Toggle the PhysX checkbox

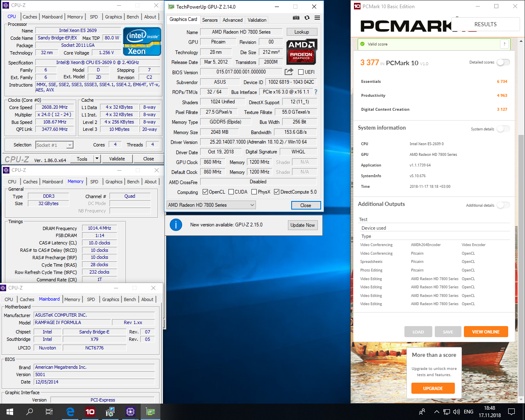[x=254, y=192]
